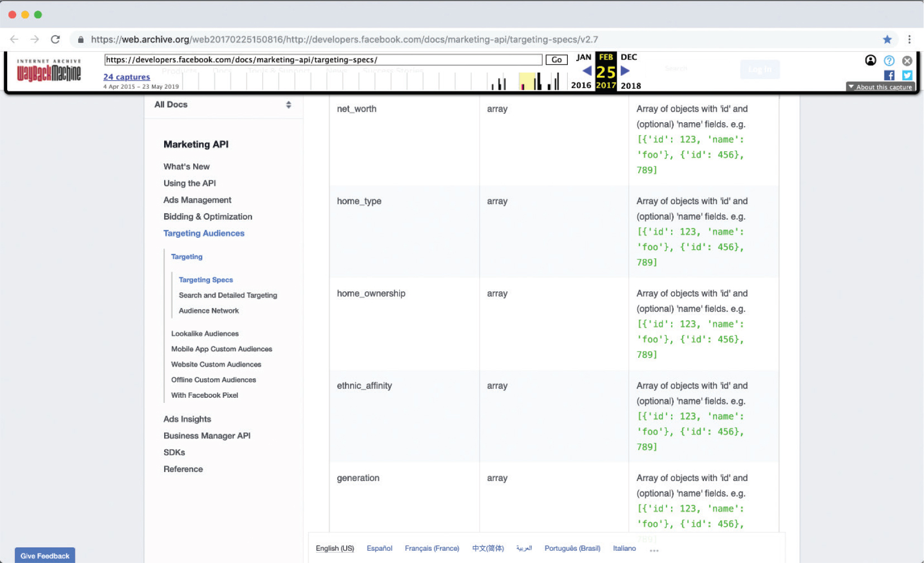Open the Ads Insights section
This screenshot has height=563, width=924.
coord(187,419)
